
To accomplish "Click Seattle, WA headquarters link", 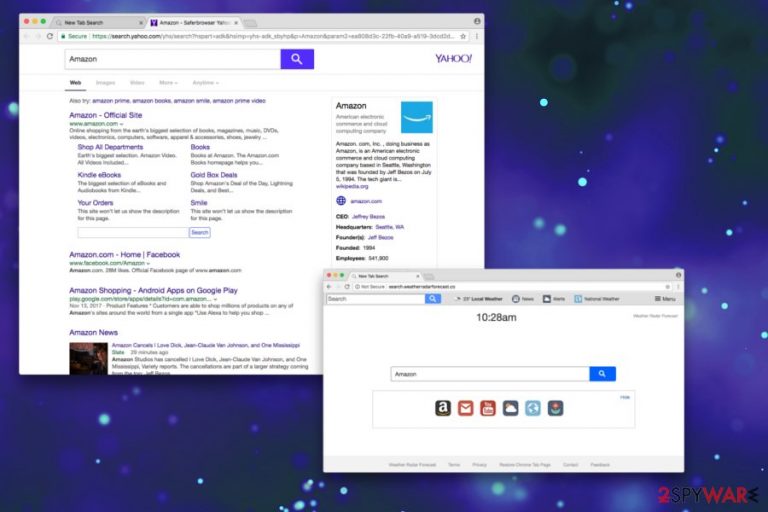I will coord(389,227).
